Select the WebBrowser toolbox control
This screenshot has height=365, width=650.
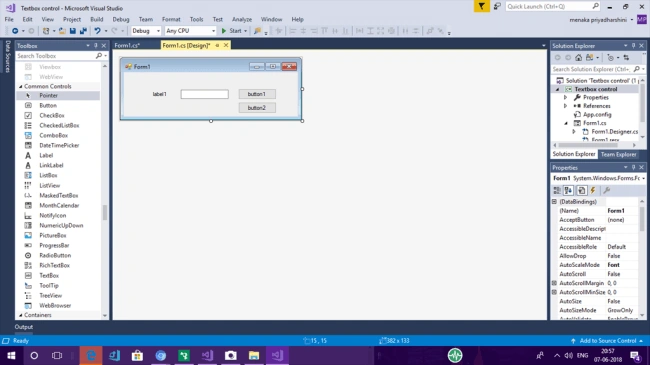click(55, 305)
